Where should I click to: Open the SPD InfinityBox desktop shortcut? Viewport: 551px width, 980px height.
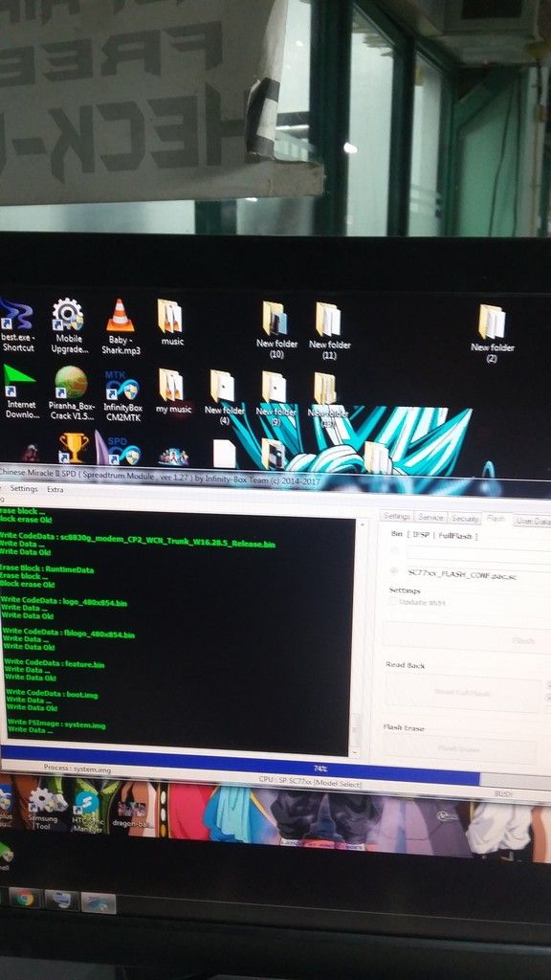click(121, 452)
